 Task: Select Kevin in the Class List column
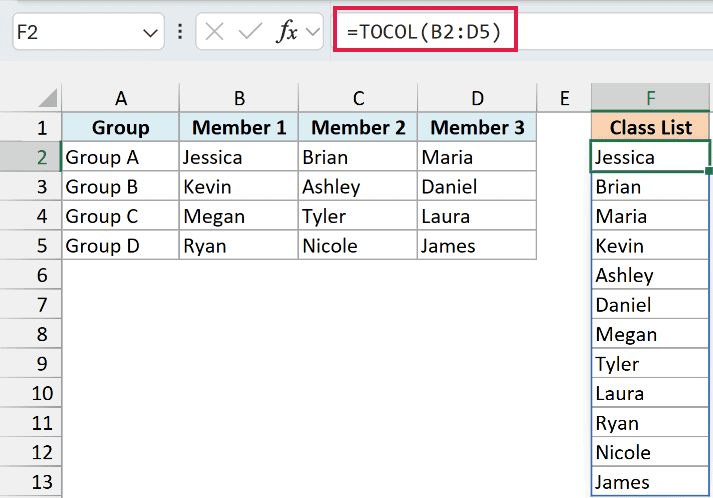pyautogui.click(x=650, y=246)
